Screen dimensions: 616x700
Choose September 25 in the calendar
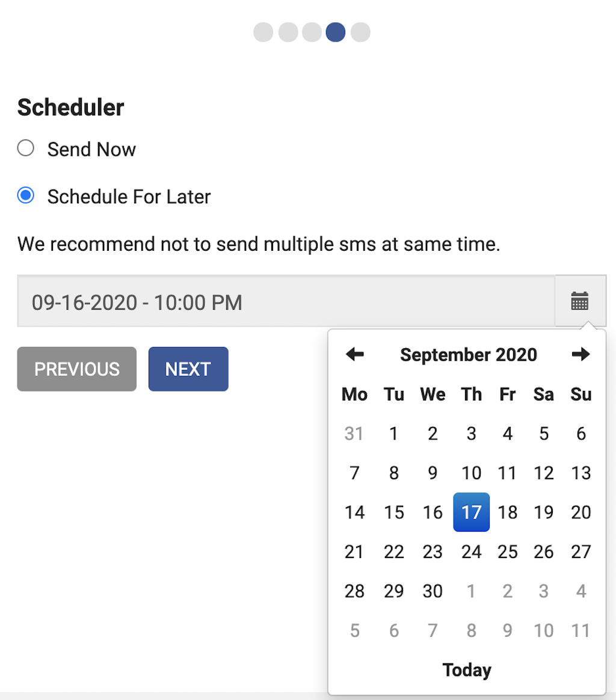[508, 551]
